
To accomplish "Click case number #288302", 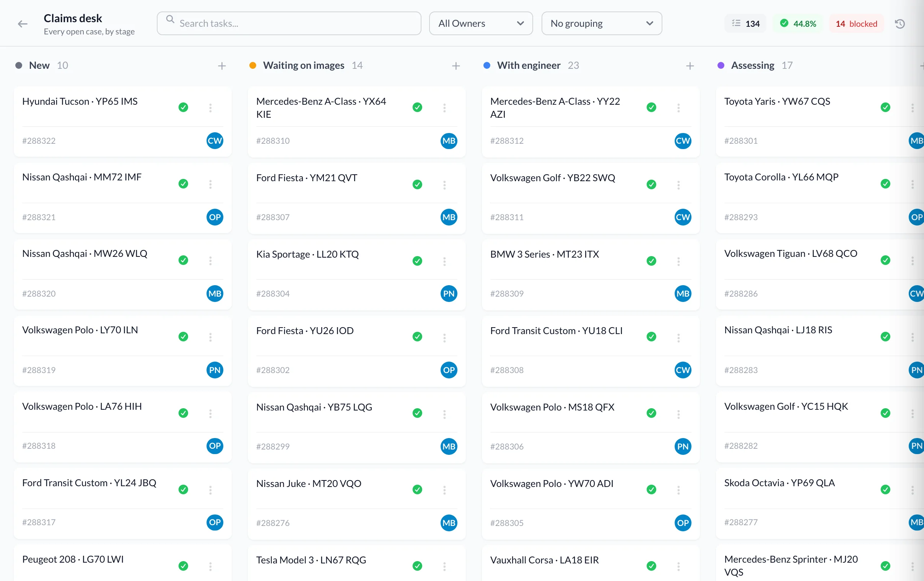I will point(273,370).
